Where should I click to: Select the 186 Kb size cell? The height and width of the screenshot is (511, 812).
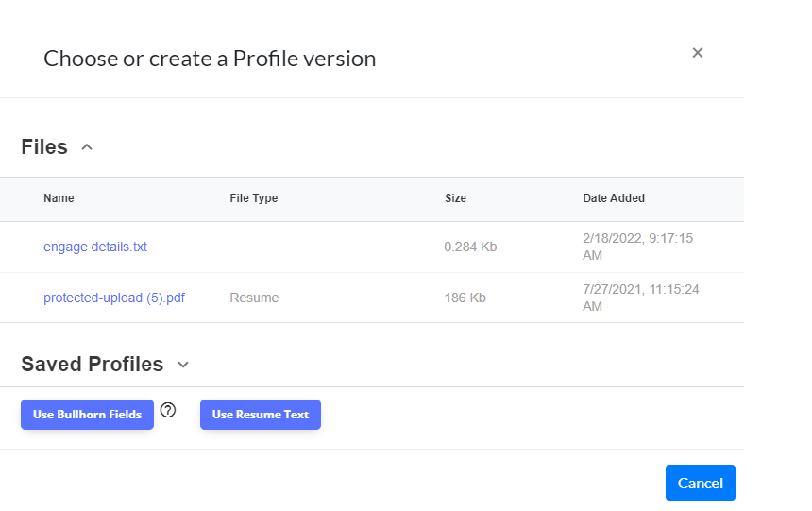click(x=465, y=298)
